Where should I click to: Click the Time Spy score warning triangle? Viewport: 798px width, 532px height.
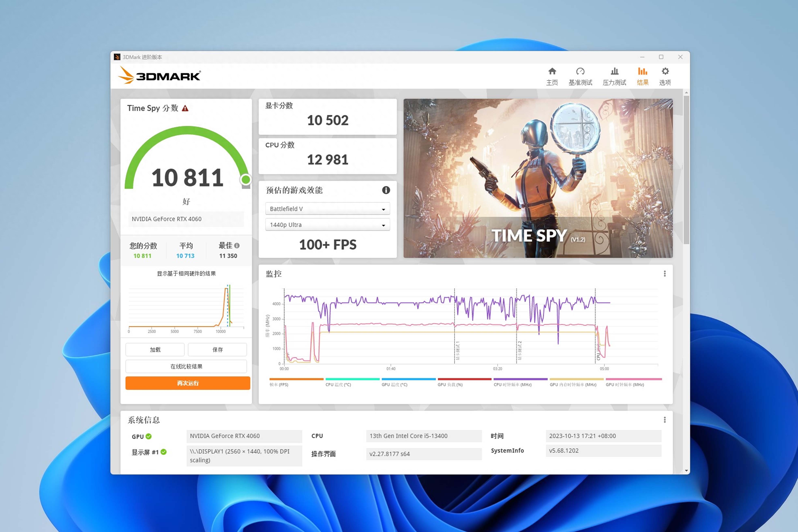pos(185,108)
